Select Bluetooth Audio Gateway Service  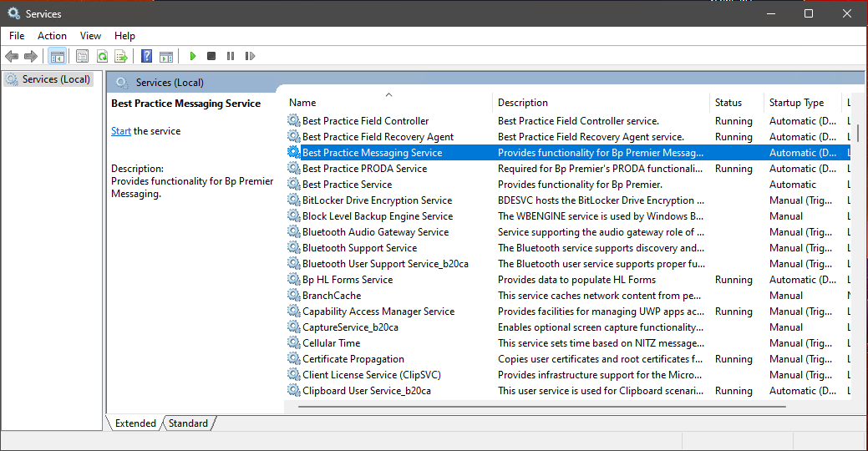click(x=568, y=232)
